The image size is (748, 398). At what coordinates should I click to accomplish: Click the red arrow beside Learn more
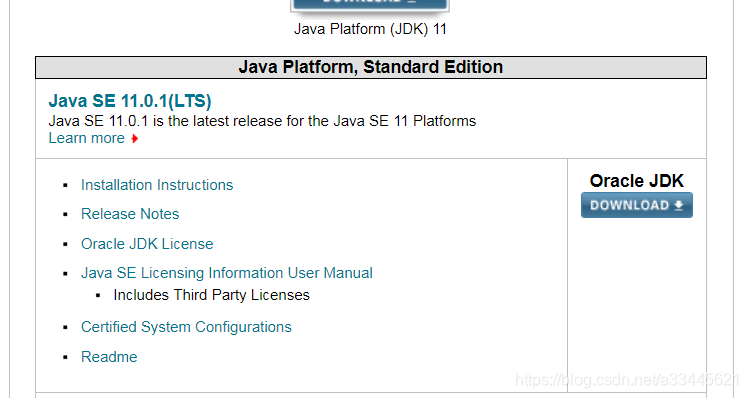[135, 138]
